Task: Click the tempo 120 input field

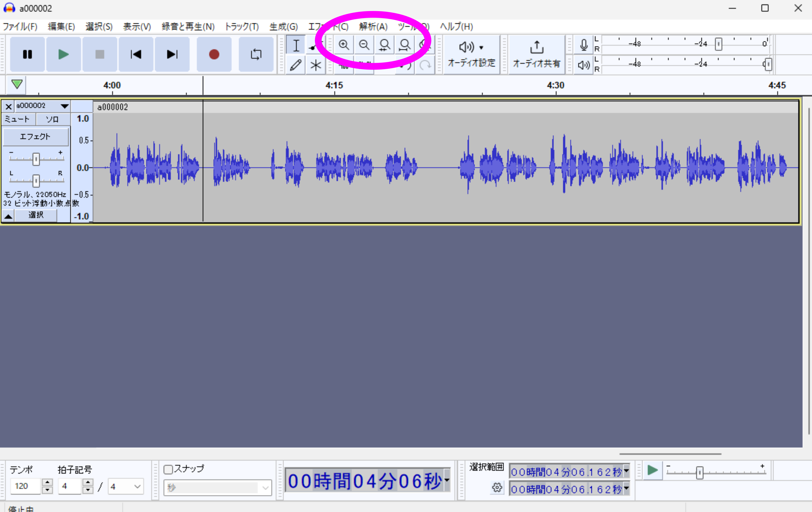Action: pyautogui.click(x=26, y=486)
